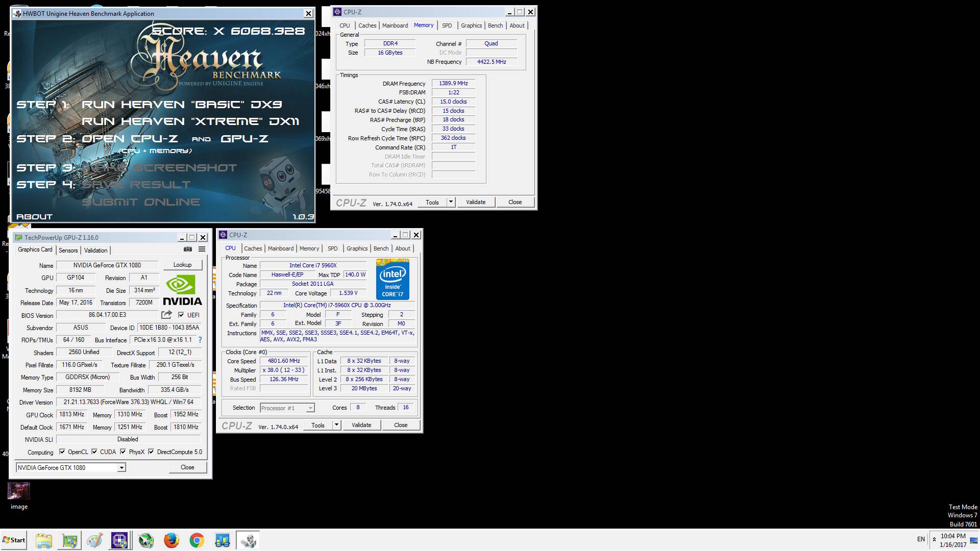
Task: Switch to the Sensors tab in GPU-Z
Action: point(68,250)
